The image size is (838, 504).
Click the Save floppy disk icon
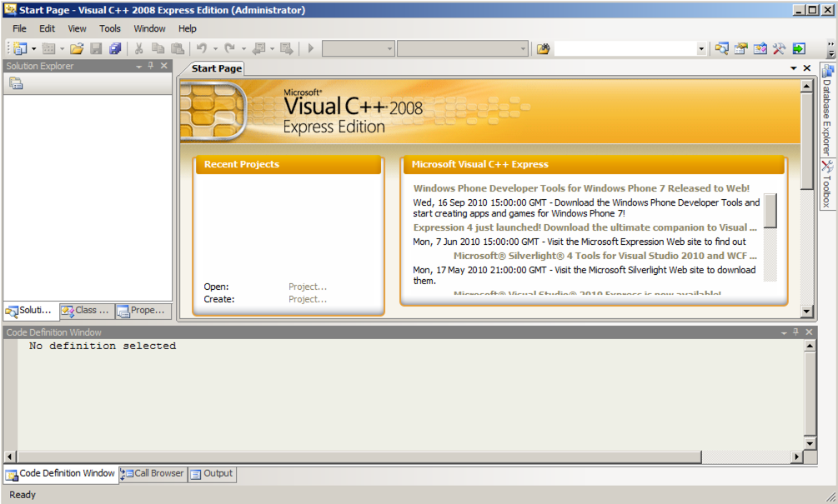click(x=96, y=48)
